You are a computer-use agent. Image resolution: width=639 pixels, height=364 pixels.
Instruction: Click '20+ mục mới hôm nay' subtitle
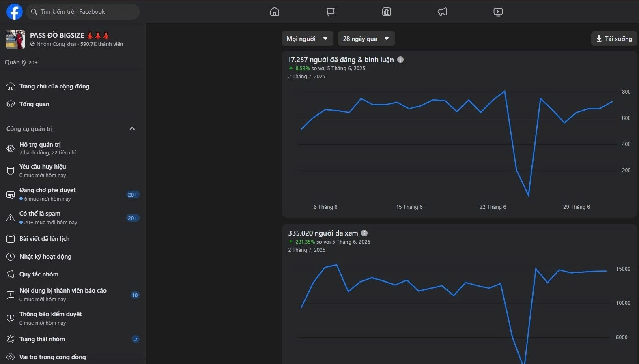click(x=51, y=223)
